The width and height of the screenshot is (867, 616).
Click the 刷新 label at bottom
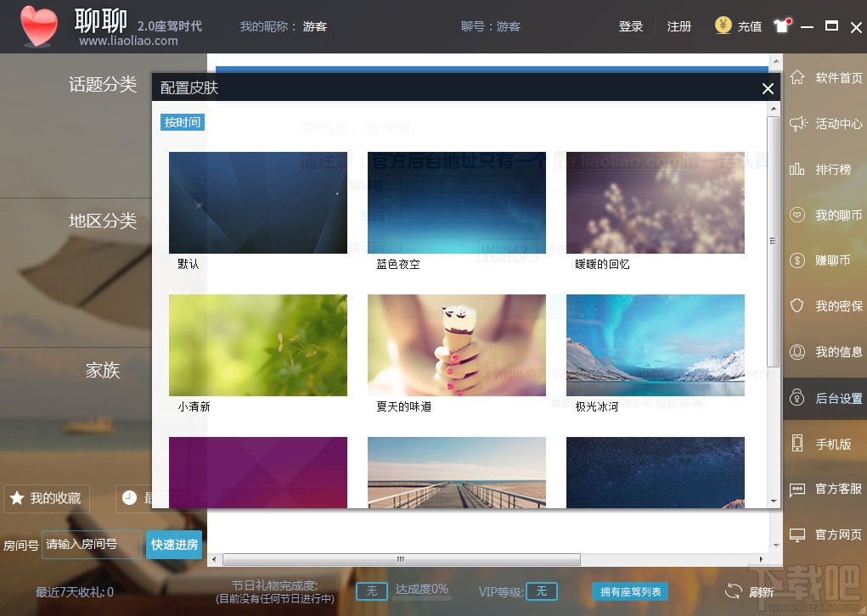click(761, 592)
